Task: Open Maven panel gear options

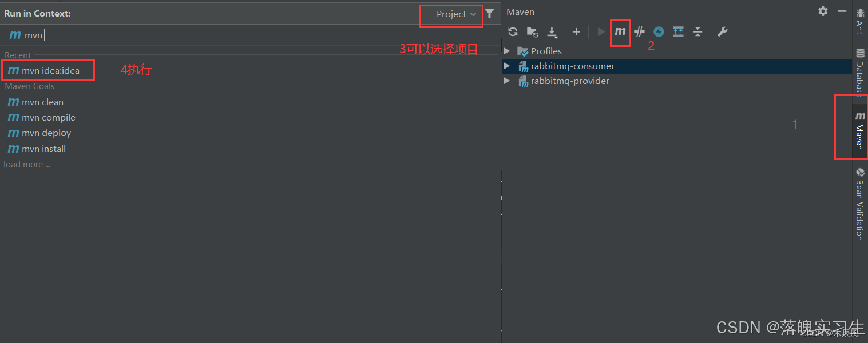Action: pyautogui.click(x=823, y=11)
